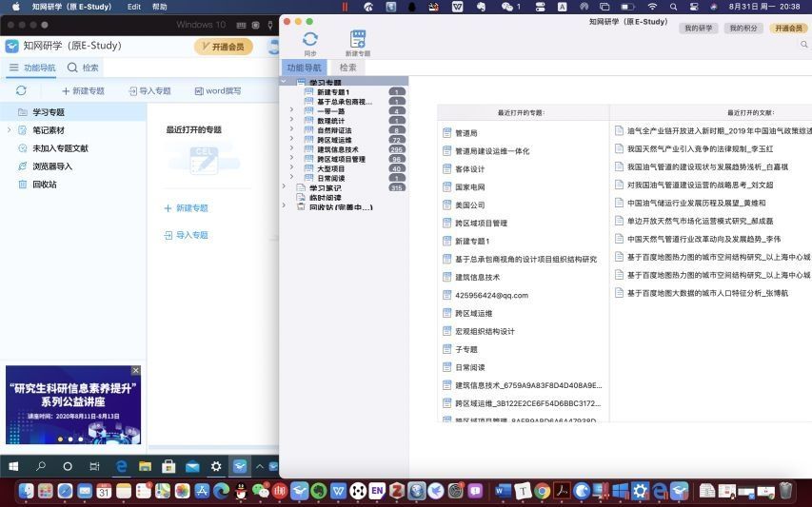The width and height of the screenshot is (812, 507).
Task: Click the 同步 sync icon in Mac window
Action: (310, 39)
